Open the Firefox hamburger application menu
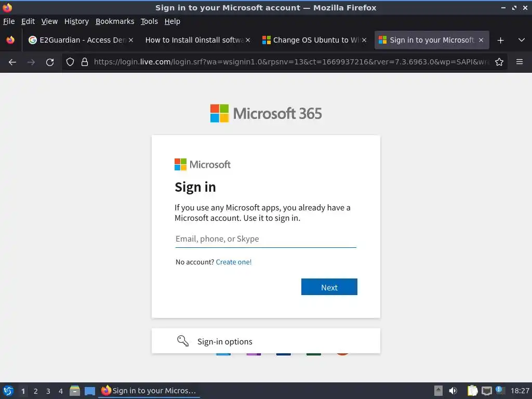 tap(520, 62)
